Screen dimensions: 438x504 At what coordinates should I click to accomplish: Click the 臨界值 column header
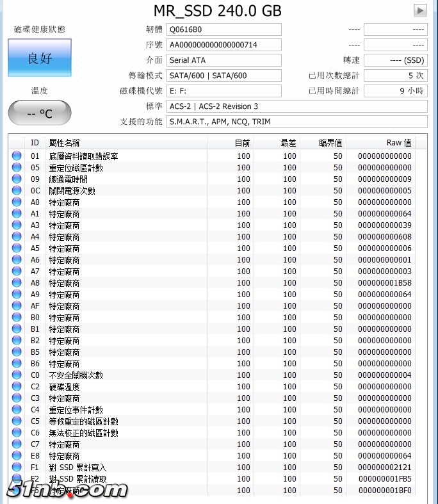click(x=330, y=143)
